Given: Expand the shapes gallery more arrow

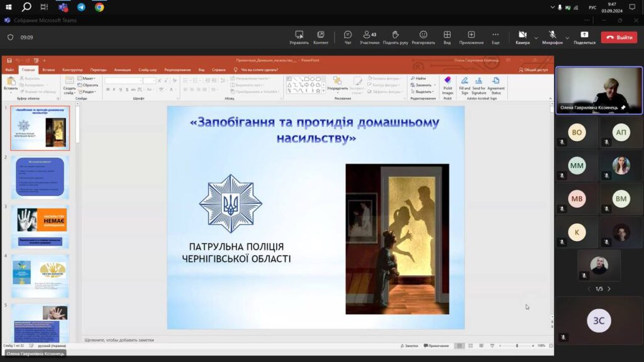Looking at the screenshot, I should [324, 91].
